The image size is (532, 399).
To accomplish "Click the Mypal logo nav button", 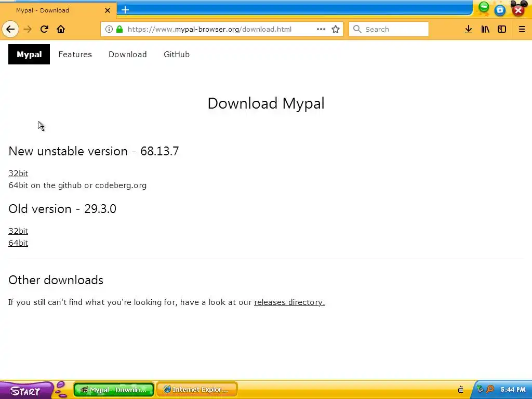I will (29, 54).
